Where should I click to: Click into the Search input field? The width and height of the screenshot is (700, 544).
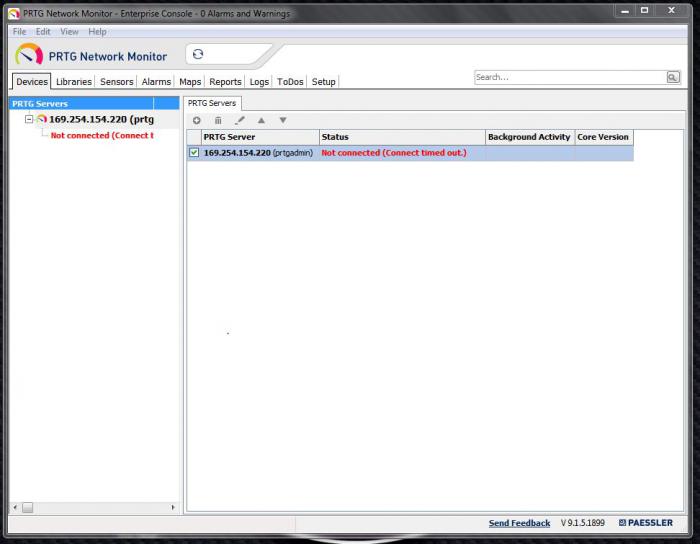568,77
